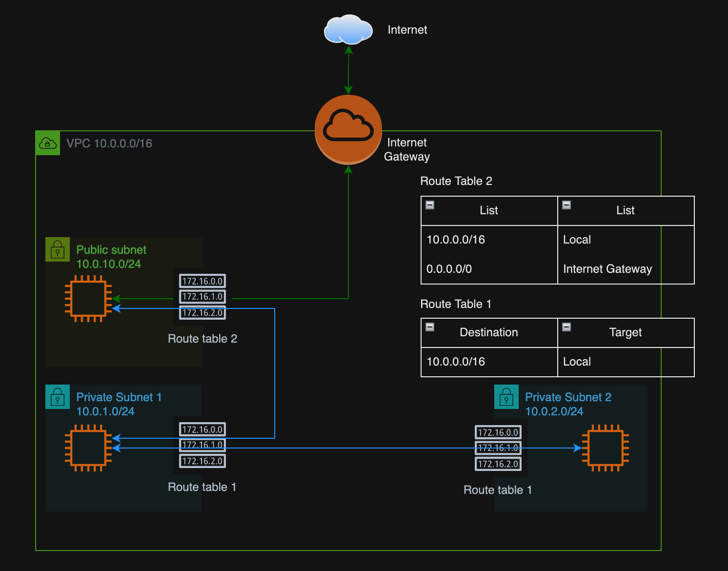Click the Internet cloud icon at the top

point(348,30)
